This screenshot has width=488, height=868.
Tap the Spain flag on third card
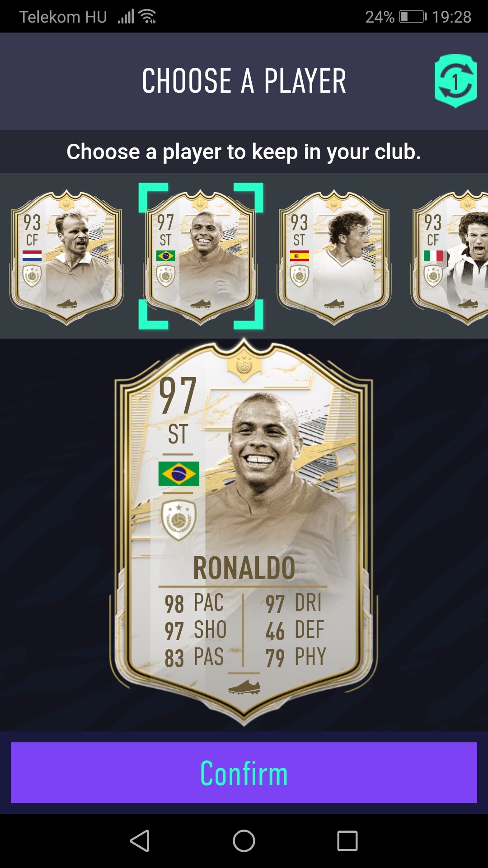click(x=300, y=256)
